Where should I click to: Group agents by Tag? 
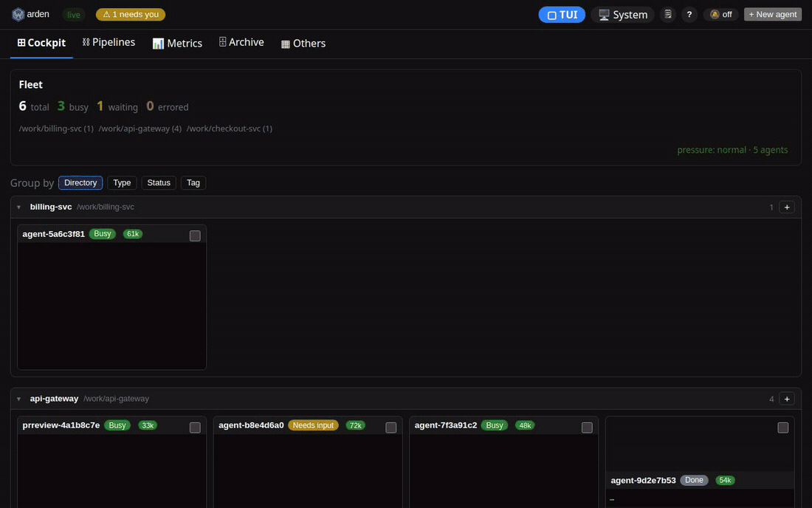point(193,183)
